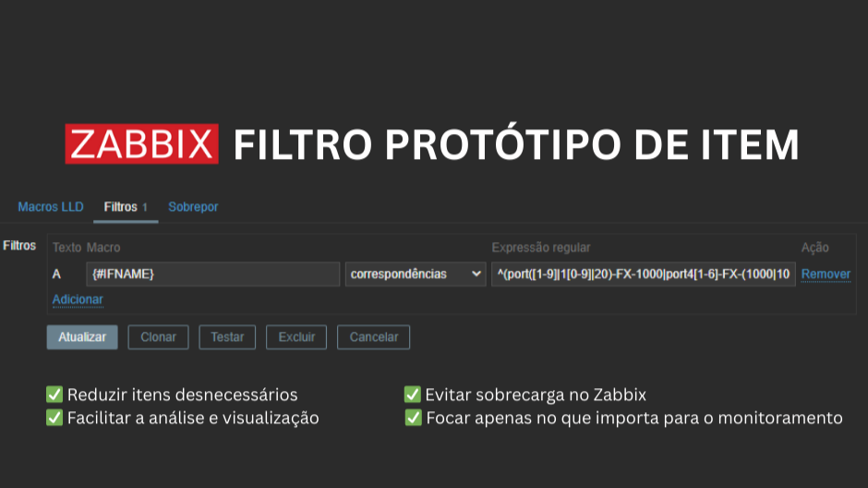This screenshot has width=868, height=488.
Task: Click the checkmark beside Facilitar a análise
Action: coord(54,418)
